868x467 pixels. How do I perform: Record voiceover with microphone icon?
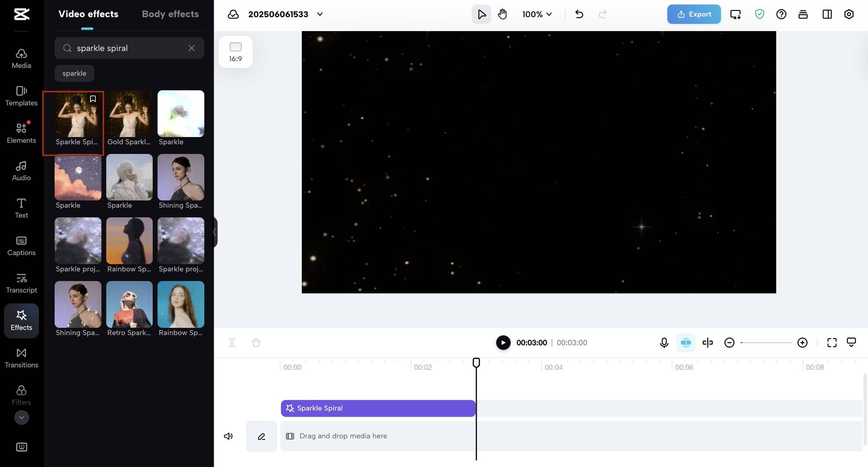pos(664,343)
